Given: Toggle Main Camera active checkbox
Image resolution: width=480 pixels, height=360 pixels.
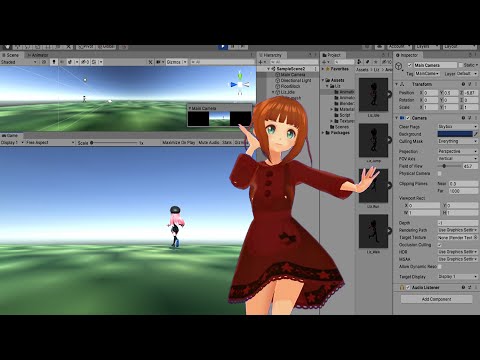Looking at the screenshot, I should [410, 65].
